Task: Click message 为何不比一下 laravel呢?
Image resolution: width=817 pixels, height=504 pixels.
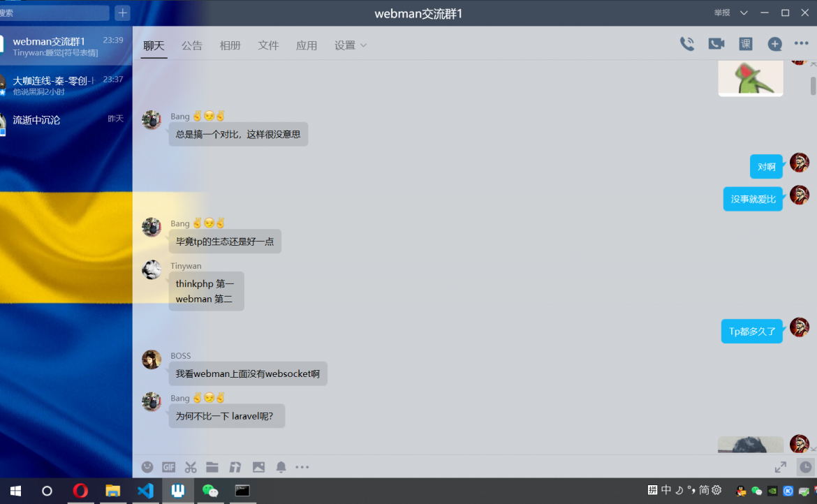Action: (227, 416)
